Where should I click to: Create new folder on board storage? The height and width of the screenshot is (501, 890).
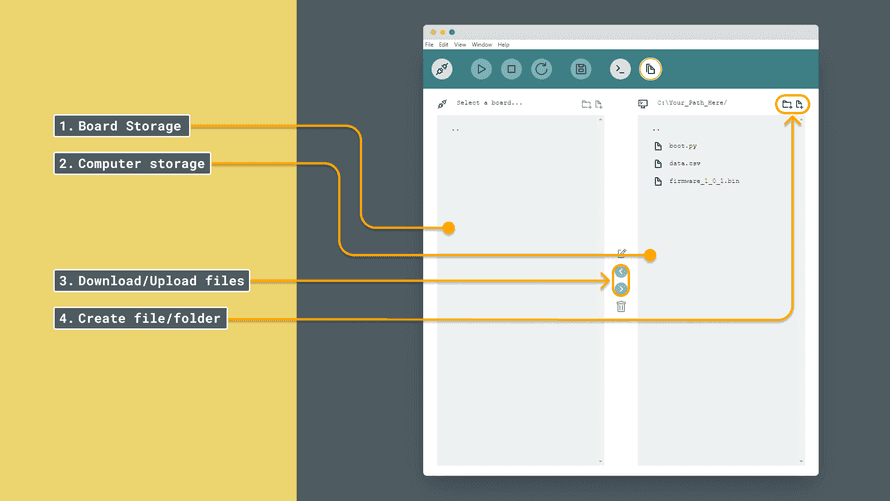click(x=586, y=104)
